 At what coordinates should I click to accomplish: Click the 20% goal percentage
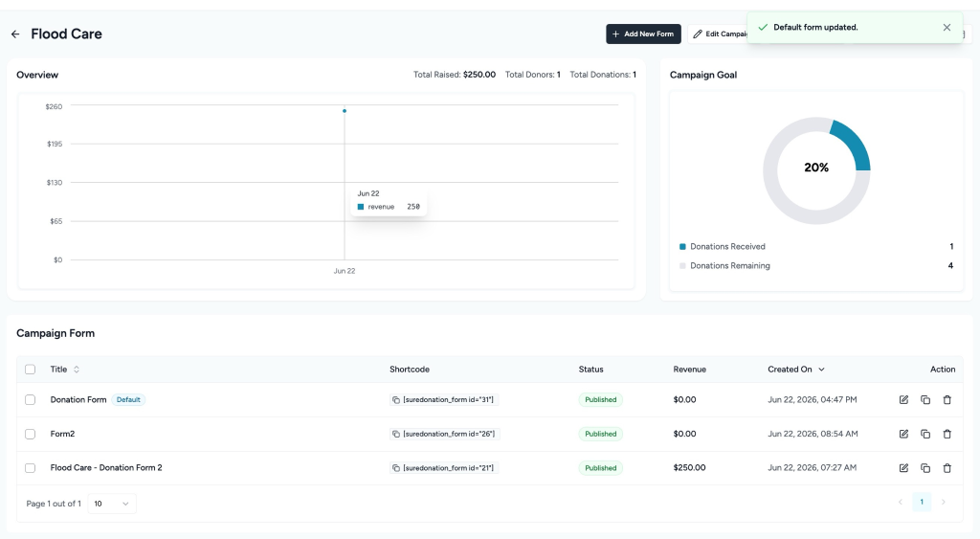tap(816, 168)
